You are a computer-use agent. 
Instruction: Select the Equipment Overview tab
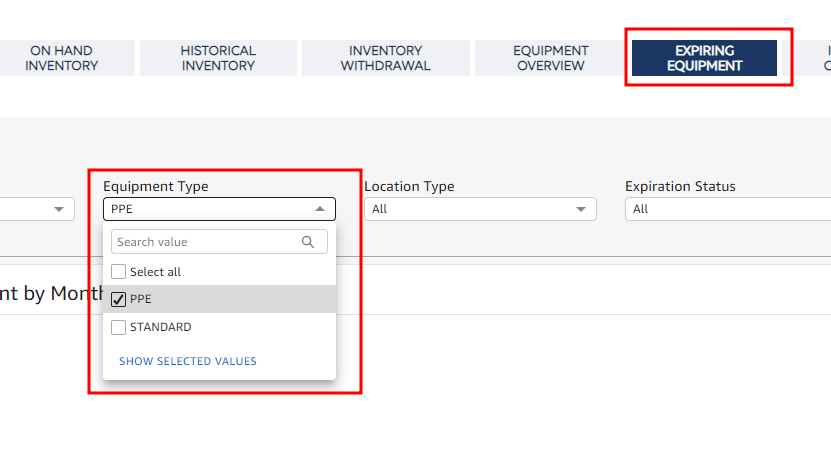click(x=551, y=58)
